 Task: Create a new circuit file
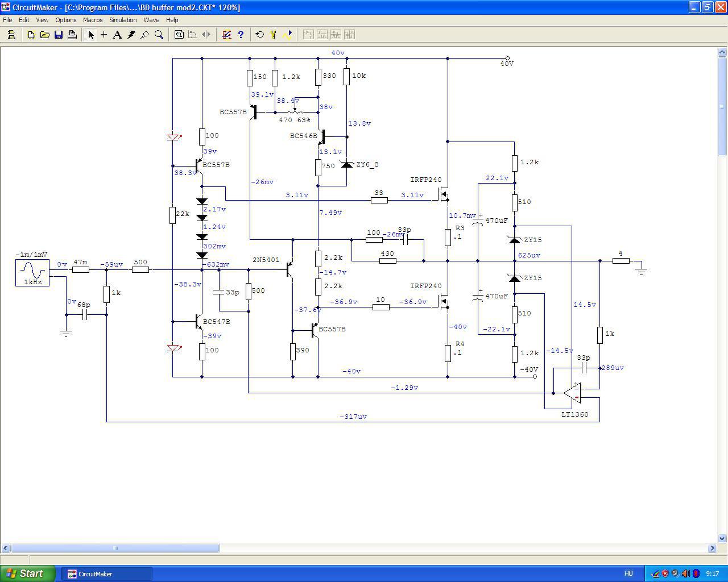pyautogui.click(x=31, y=35)
